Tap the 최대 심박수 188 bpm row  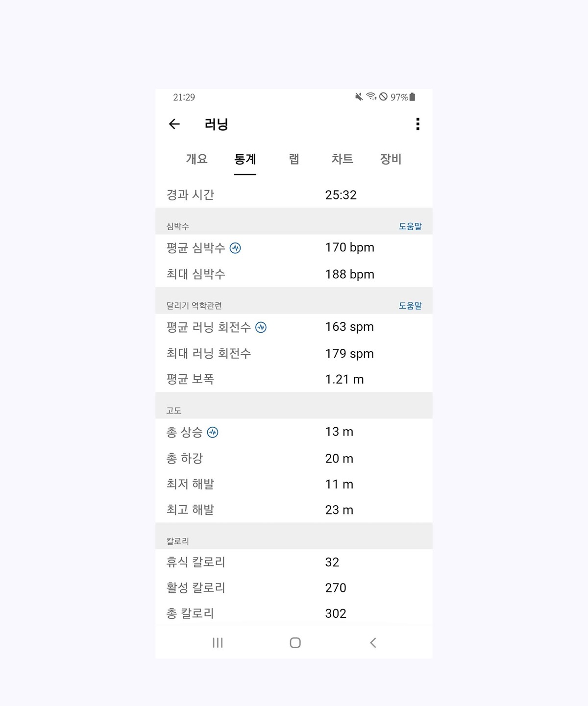pos(294,274)
